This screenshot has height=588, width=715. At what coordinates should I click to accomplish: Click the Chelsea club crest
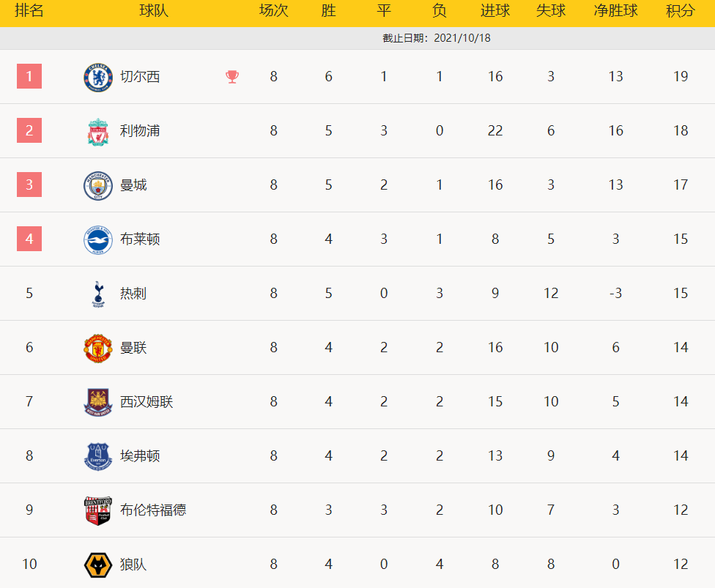(x=98, y=77)
